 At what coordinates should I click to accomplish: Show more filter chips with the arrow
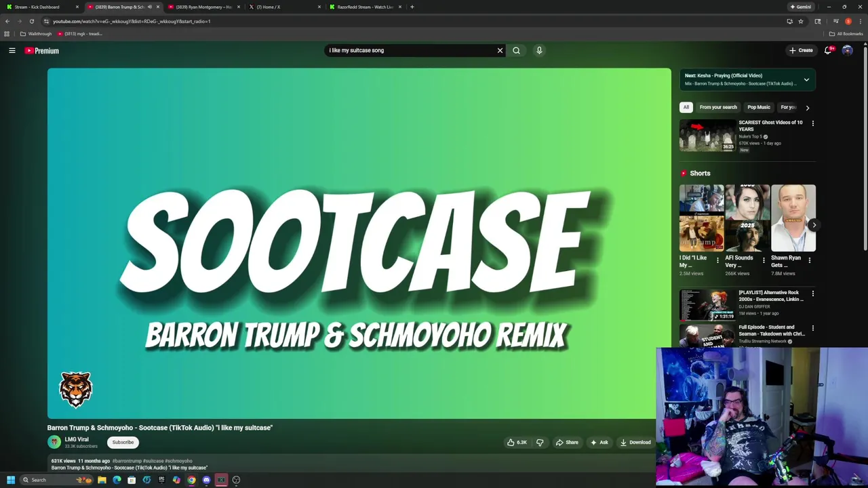pyautogui.click(x=807, y=108)
